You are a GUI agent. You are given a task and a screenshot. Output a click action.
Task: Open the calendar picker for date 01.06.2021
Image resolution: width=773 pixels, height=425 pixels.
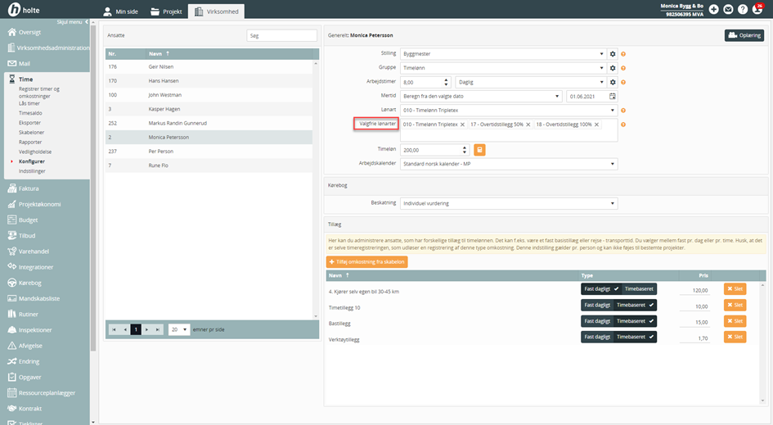click(x=611, y=96)
